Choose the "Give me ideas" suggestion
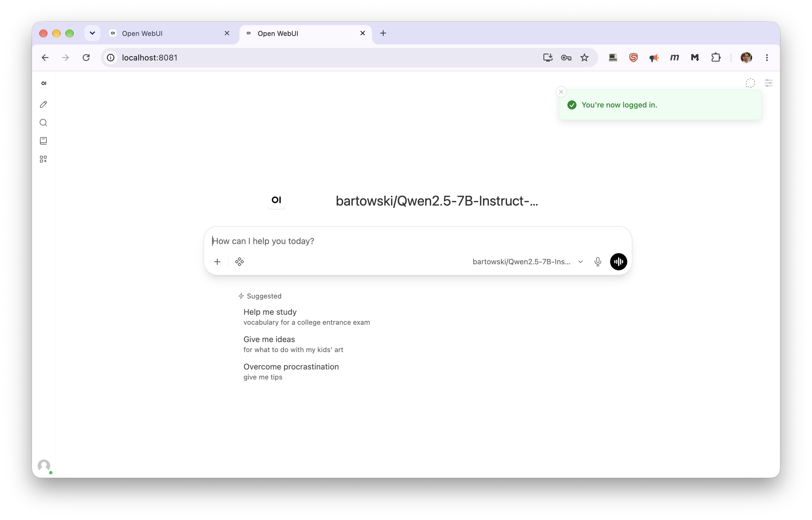Image resolution: width=812 pixels, height=520 pixels. point(293,344)
